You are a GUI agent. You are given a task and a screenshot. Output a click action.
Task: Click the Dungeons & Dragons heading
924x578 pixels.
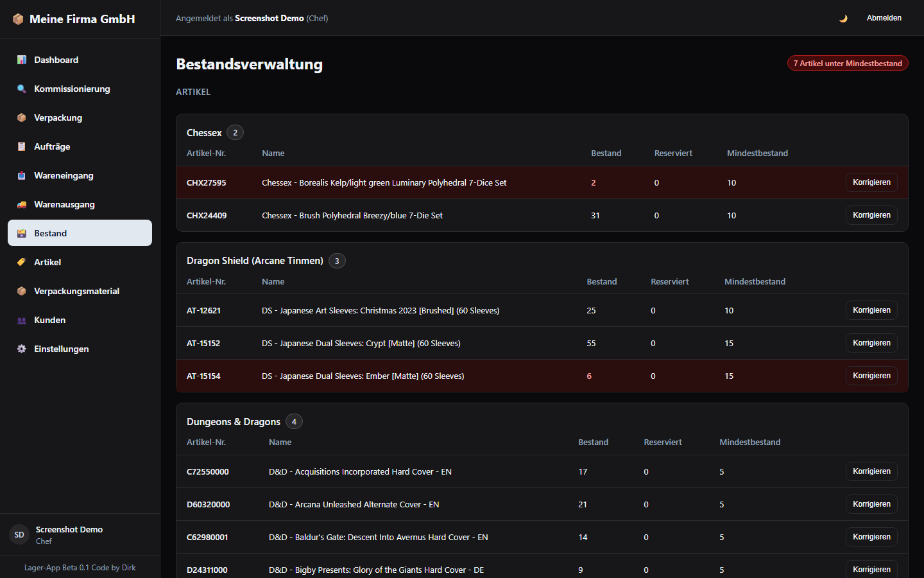(234, 421)
